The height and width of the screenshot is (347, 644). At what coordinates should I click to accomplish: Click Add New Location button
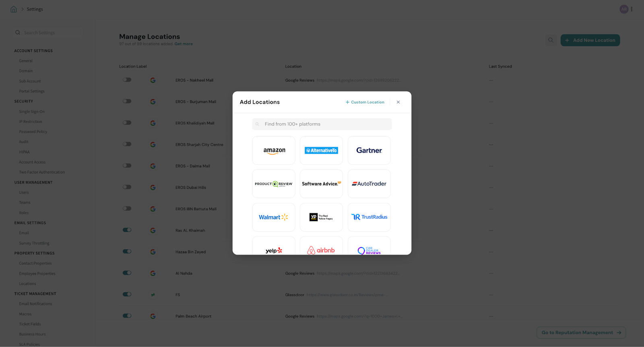[x=590, y=40]
